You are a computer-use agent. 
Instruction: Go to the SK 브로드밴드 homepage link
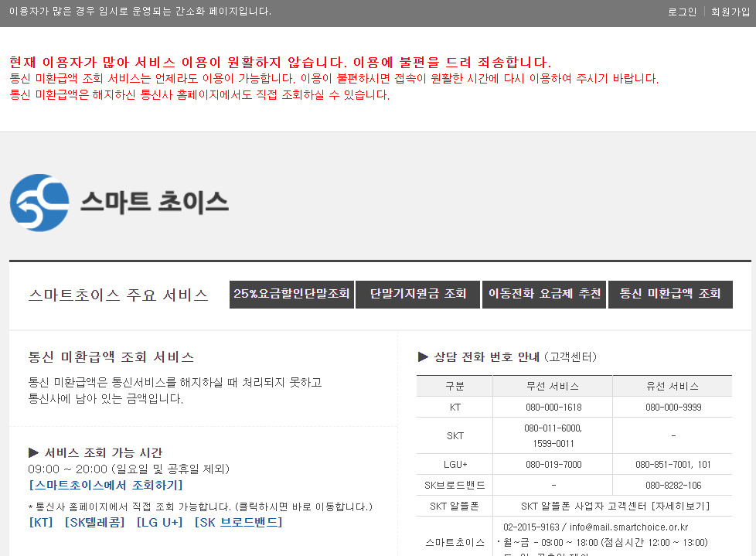coord(239,522)
